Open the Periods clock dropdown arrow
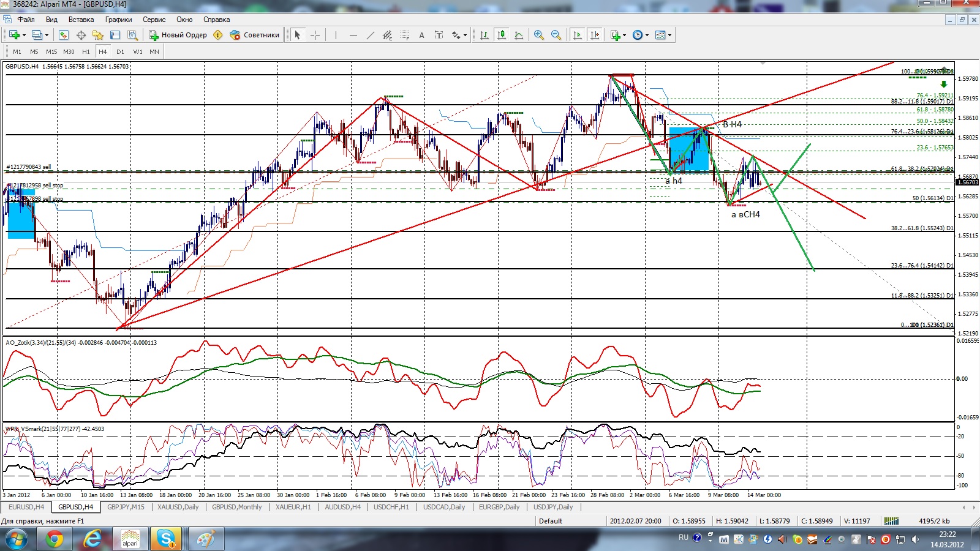This screenshot has width=980, height=551. click(647, 36)
